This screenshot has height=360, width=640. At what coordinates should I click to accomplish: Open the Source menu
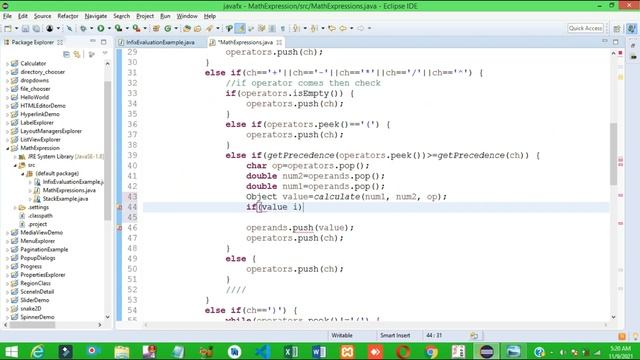point(42,16)
